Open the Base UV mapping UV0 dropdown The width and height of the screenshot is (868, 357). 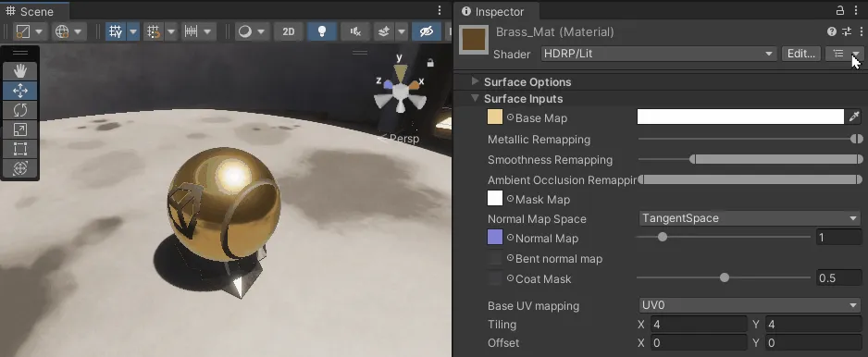pyautogui.click(x=750, y=305)
